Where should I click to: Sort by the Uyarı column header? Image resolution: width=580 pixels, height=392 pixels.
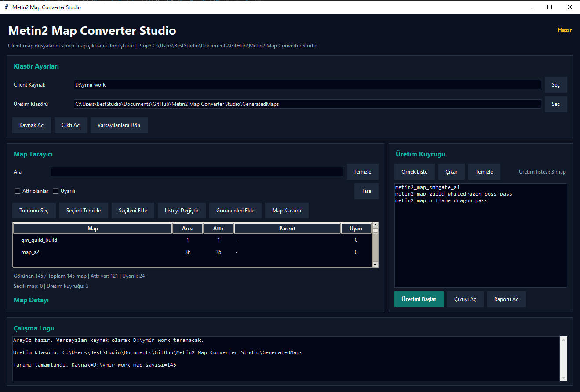click(356, 229)
